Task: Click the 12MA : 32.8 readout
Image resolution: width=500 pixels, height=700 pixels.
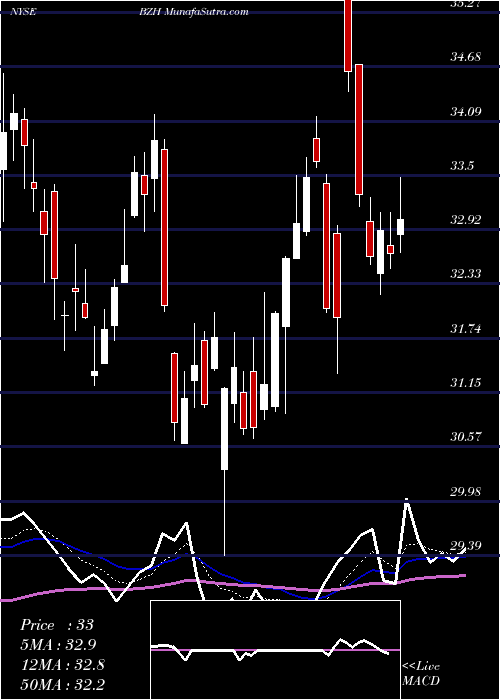Action: (62, 665)
